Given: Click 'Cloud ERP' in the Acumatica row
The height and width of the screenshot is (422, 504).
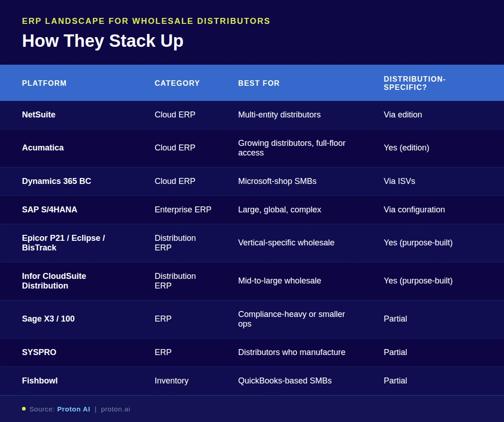Looking at the screenshot, I should tap(175, 148).
